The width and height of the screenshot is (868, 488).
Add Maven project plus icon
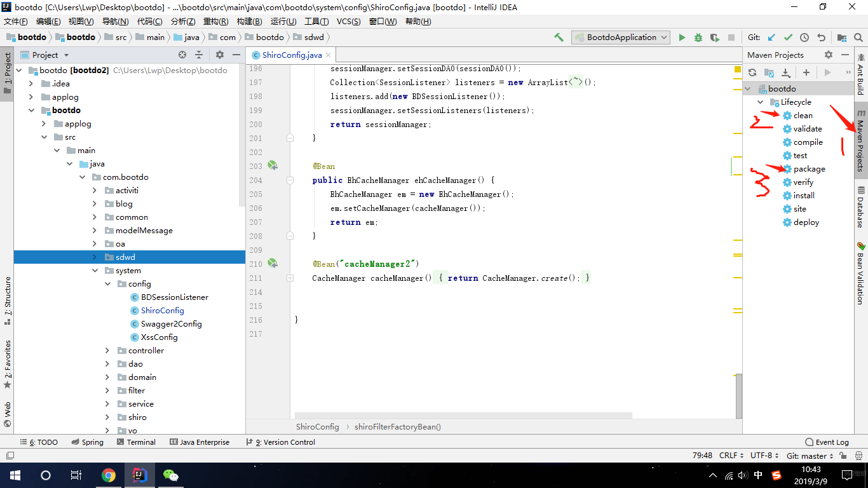point(806,72)
